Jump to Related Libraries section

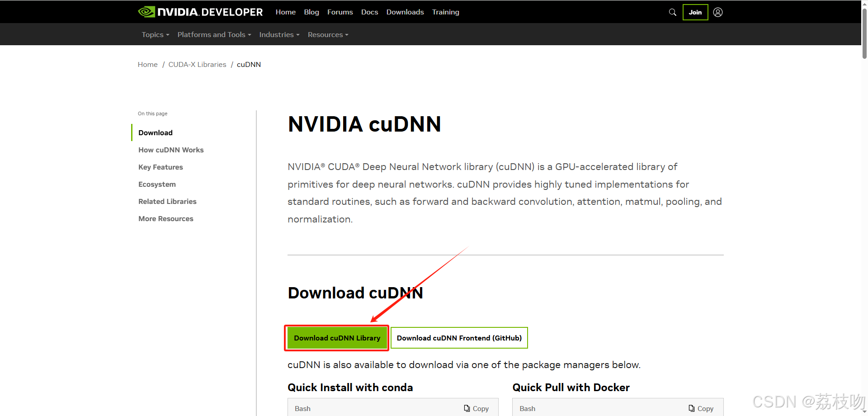pyautogui.click(x=167, y=201)
